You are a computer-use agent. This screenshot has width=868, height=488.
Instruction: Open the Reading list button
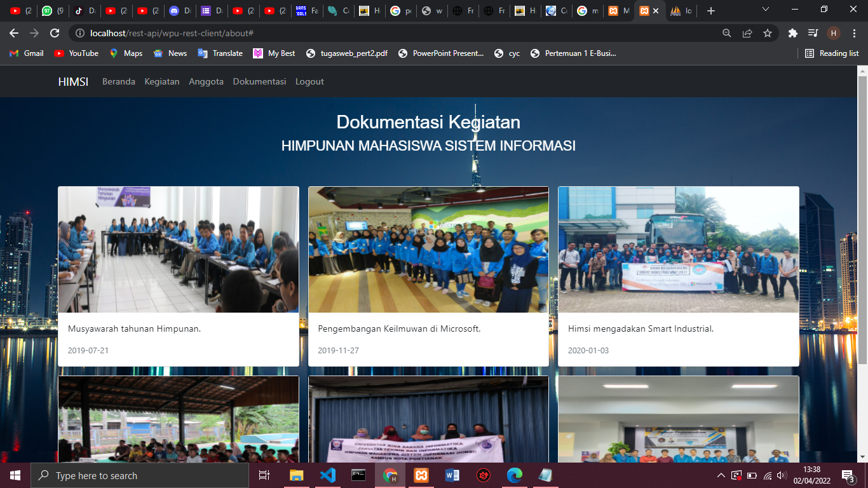pyautogui.click(x=832, y=53)
